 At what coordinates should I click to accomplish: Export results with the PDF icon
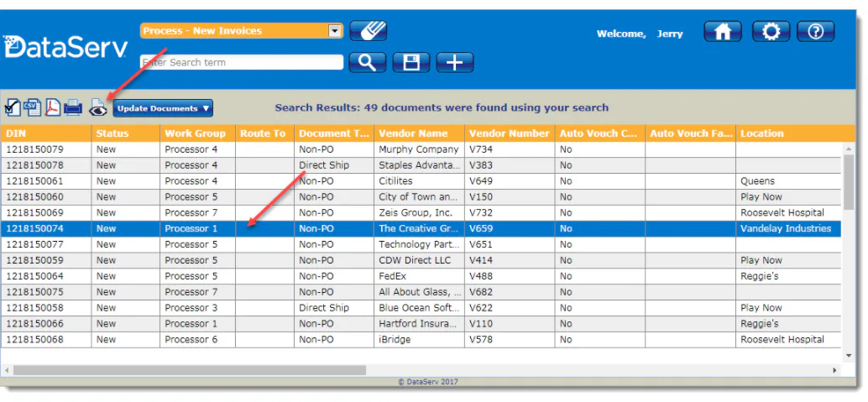(x=53, y=107)
